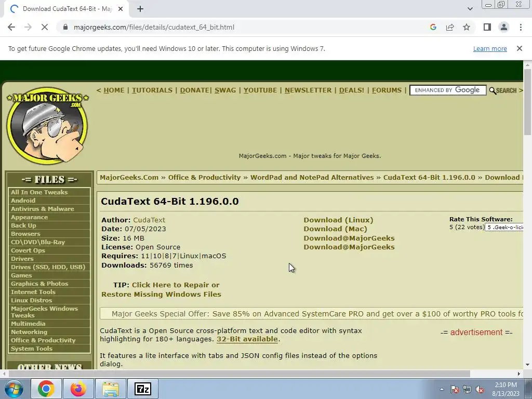The width and height of the screenshot is (532, 399).
Task: Open tab search chevron at top
Action: tap(470, 9)
